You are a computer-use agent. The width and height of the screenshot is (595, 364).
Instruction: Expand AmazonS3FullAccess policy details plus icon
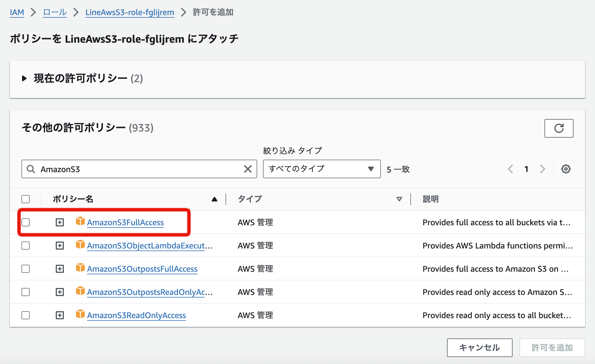60,222
